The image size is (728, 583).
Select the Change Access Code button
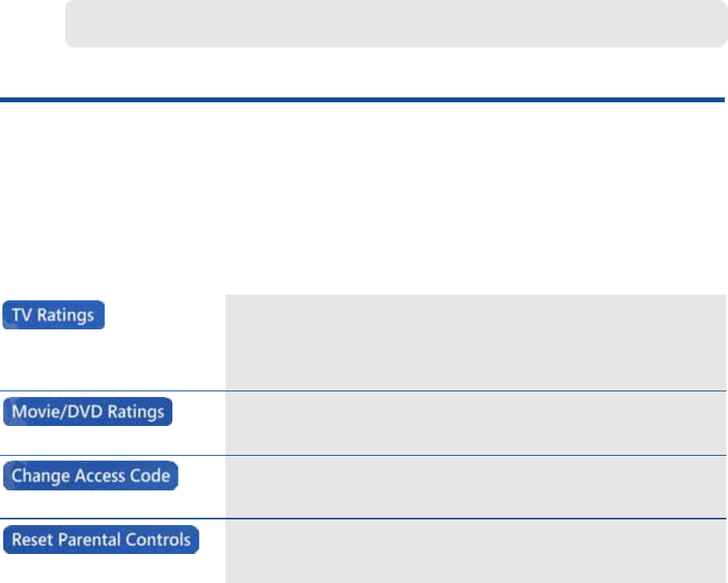click(x=90, y=476)
